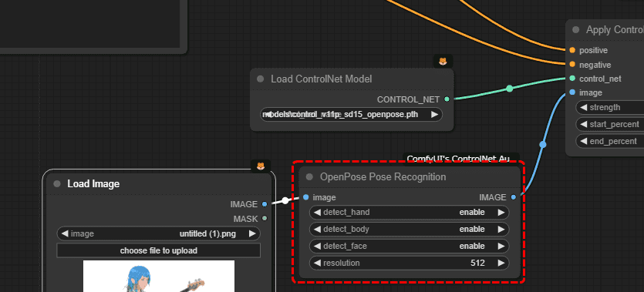Viewport: 644px width, 292px height.
Task: Collapse the OpenPose Pose Recognition node via its title dot
Action: (x=310, y=177)
